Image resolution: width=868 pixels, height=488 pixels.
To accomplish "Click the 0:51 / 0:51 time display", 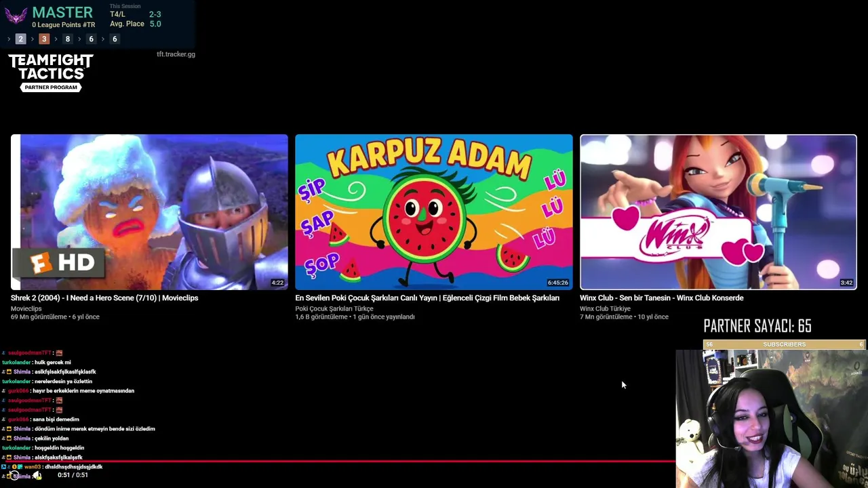I will pyautogui.click(x=73, y=475).
